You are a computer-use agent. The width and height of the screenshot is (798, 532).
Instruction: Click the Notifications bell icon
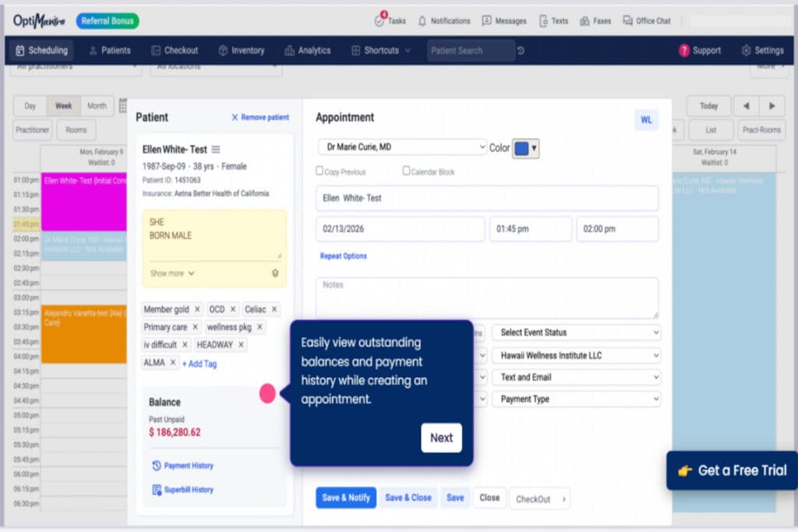click(x=422, y=21)
